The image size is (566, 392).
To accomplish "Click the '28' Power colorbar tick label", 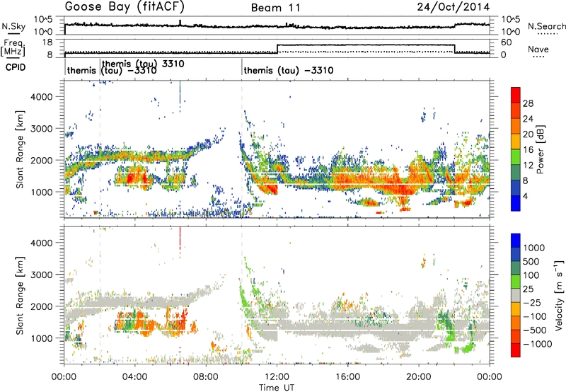I will click(528, 103).
